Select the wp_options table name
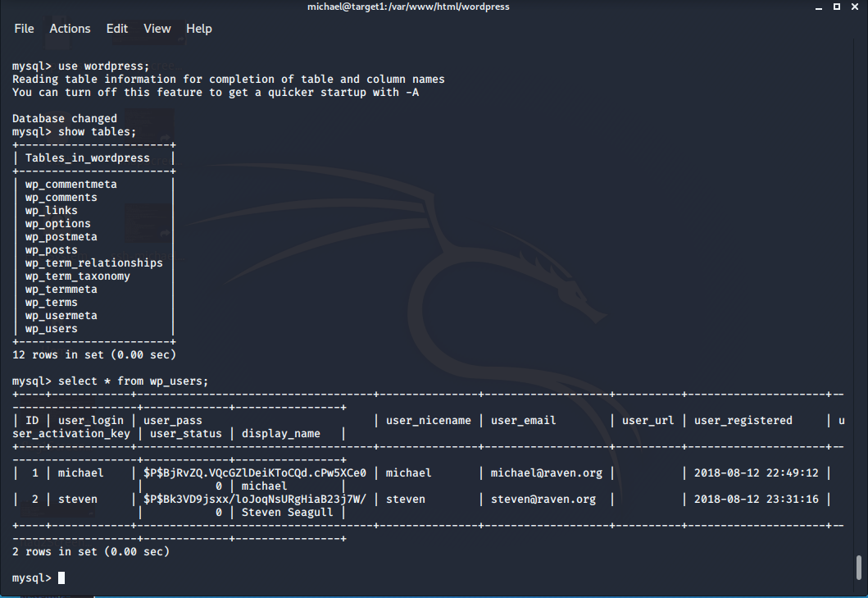 pyautogui.click(x=57, y=224)
